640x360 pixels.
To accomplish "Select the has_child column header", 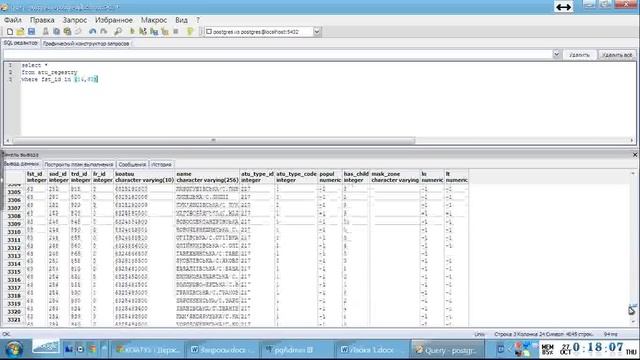I will pos(356,177).
